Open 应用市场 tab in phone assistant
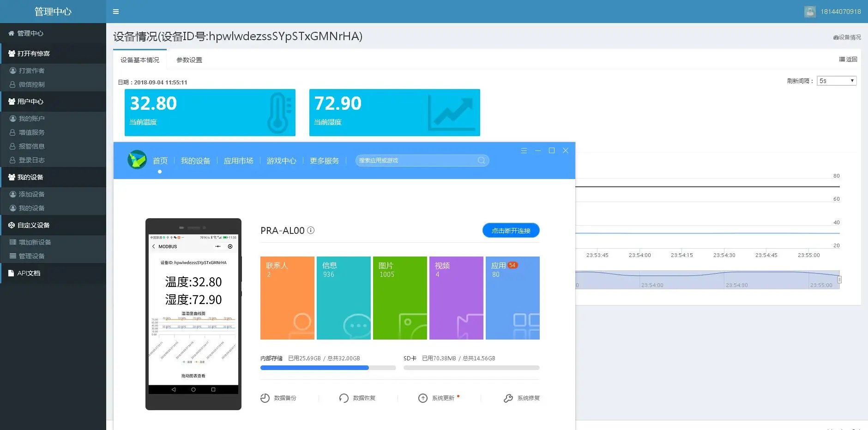This screenshot has width=868, height=430. tap(238, 161)
